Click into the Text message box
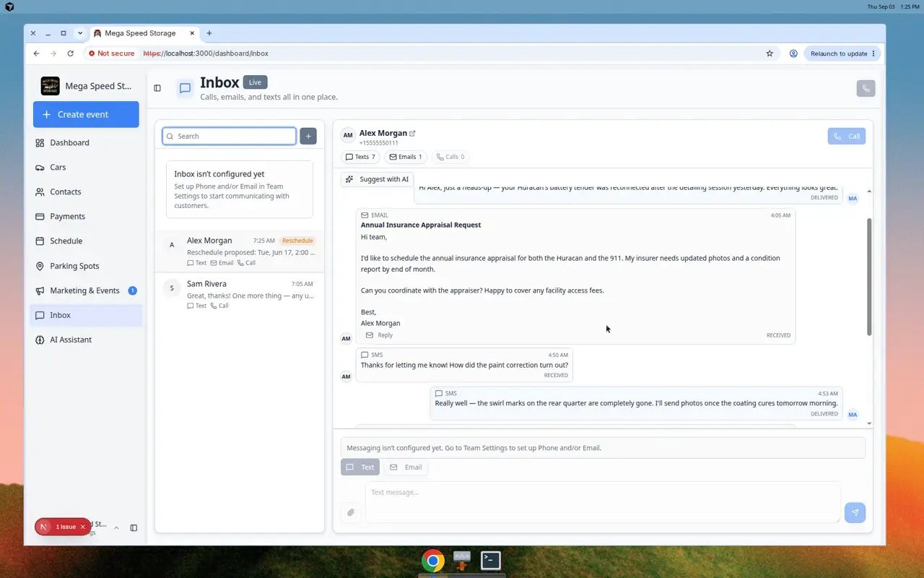 point(603,502)
